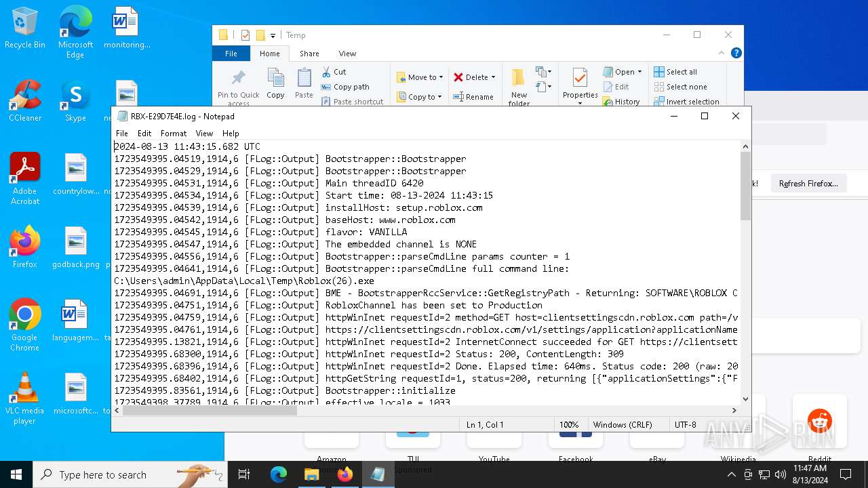
Task: Click Select none in Explorer ribbon
Action: point(680,87)
